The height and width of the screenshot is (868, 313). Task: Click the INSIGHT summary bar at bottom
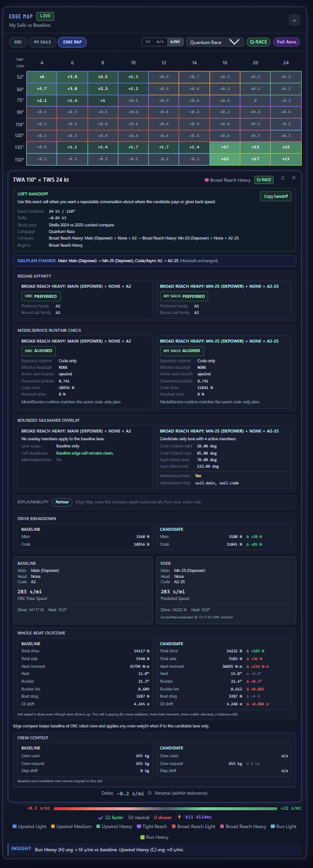tap(156, 851)
